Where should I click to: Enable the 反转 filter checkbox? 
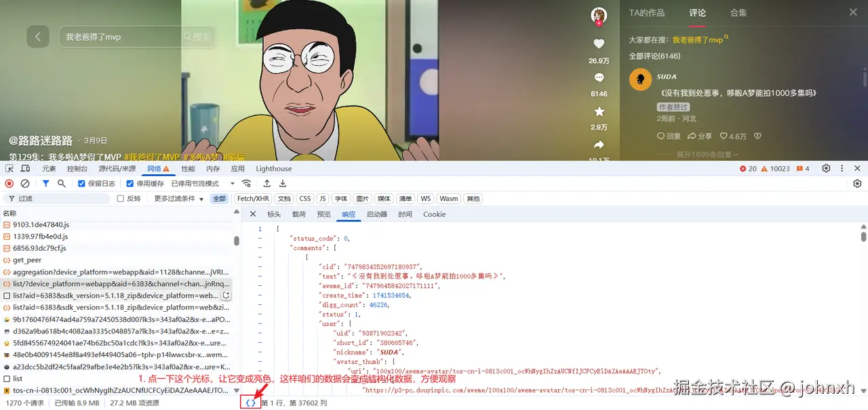pos(121,198)
